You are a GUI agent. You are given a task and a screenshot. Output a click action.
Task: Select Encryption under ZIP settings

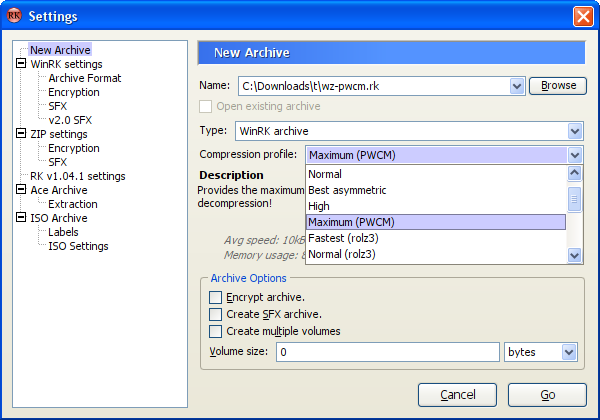[x=74, y=148]
